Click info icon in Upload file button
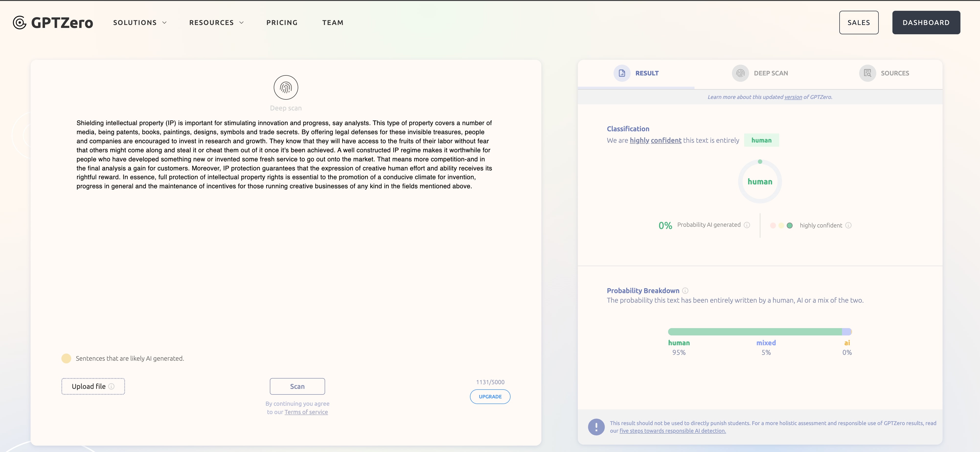Screen dimensions: 980x452 click(112, 387)
